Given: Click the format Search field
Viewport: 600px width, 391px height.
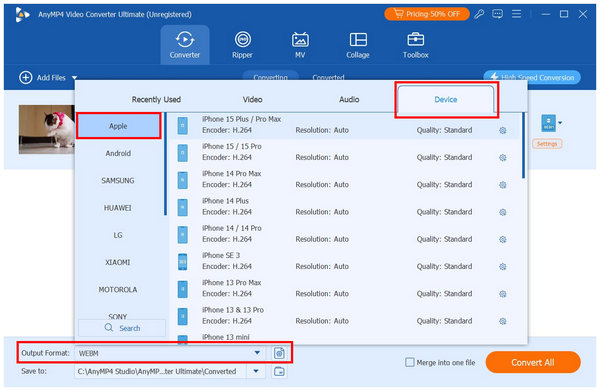Looking at the screenshot, I should point(122,328).
